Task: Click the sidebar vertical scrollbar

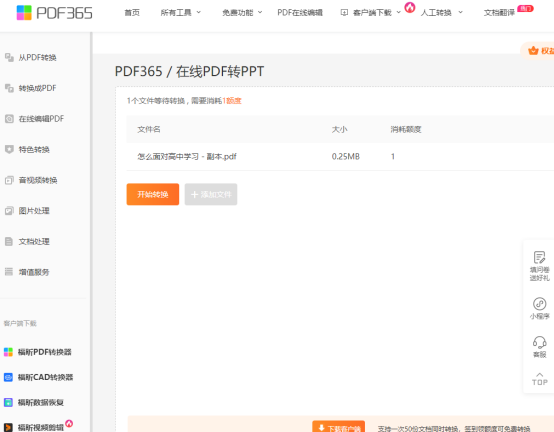Action: coord(91,232)
